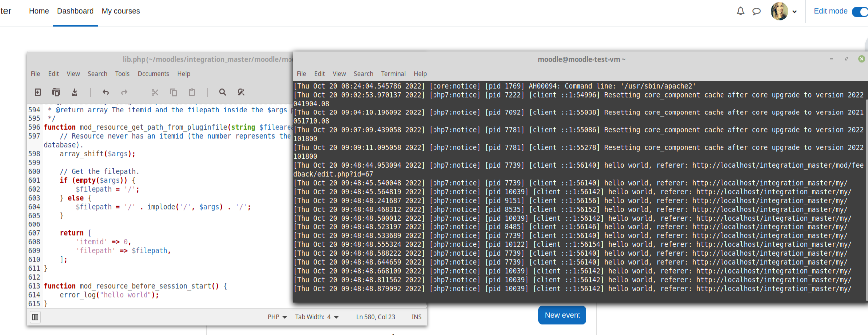Click the lib.php editor title bar

(x=207, y=59)
